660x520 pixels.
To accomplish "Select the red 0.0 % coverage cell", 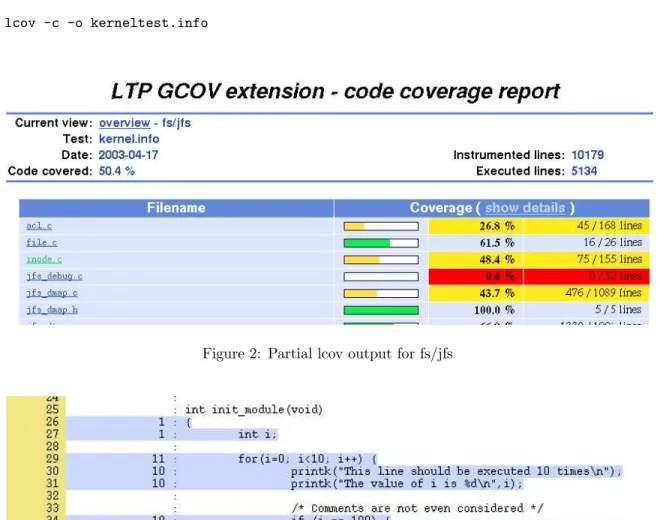I will [x=476, y=277].
